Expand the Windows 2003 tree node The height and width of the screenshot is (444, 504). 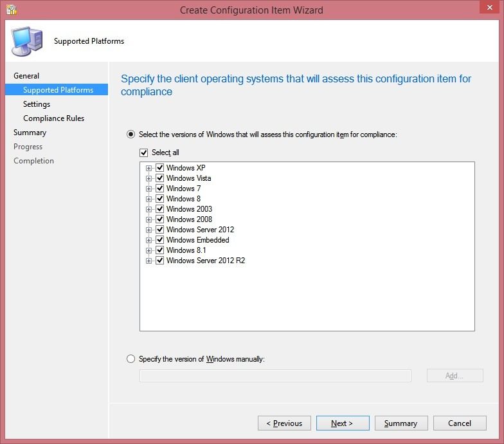point(148,210)
